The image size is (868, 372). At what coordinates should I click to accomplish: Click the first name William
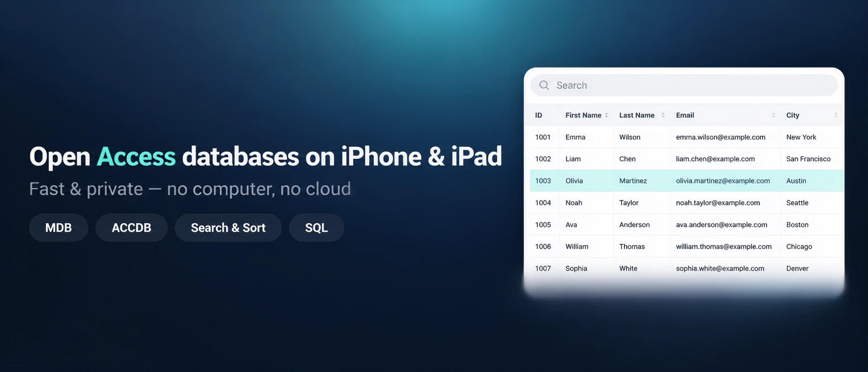577,247
